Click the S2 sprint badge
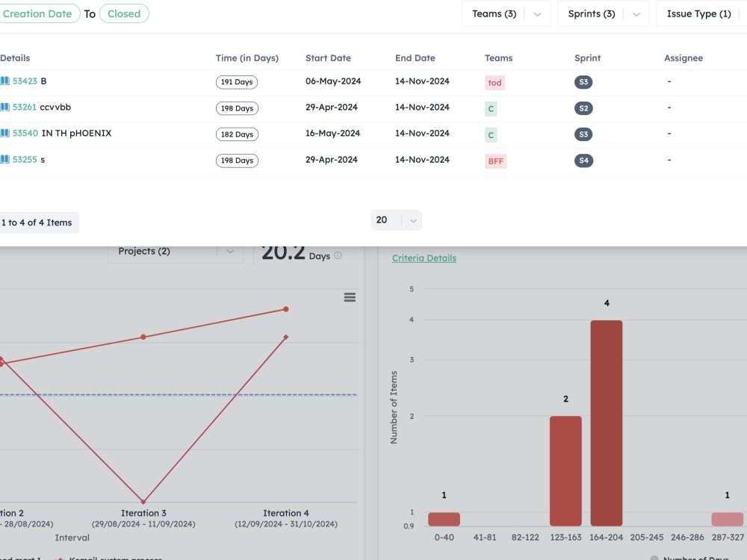 click(583, 108)
